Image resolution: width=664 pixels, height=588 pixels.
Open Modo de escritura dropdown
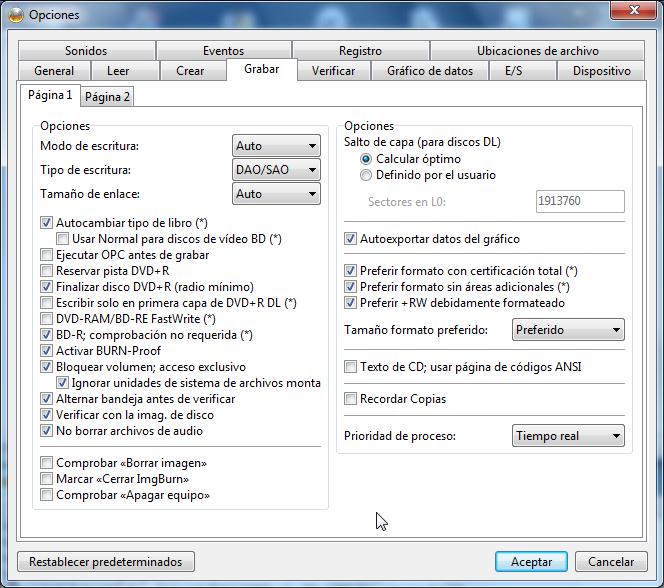pos(276,146)
